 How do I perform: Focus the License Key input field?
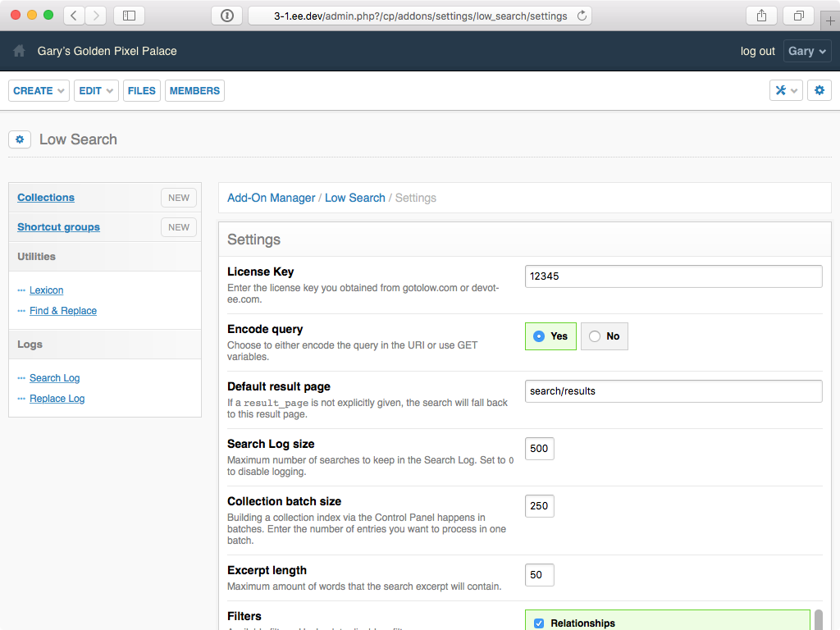click(673, 276)
